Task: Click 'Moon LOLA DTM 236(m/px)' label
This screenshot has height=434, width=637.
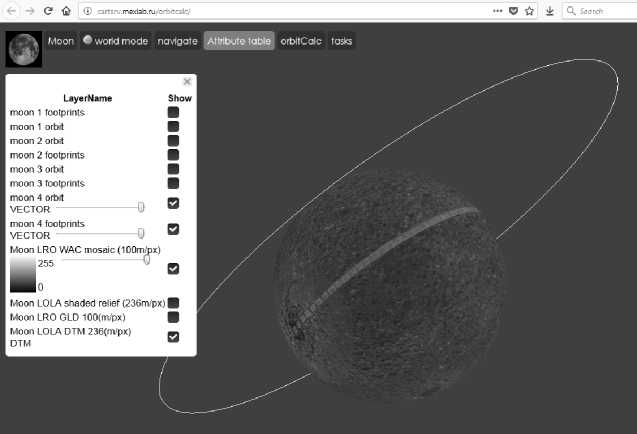Action: tap(70, 331)
